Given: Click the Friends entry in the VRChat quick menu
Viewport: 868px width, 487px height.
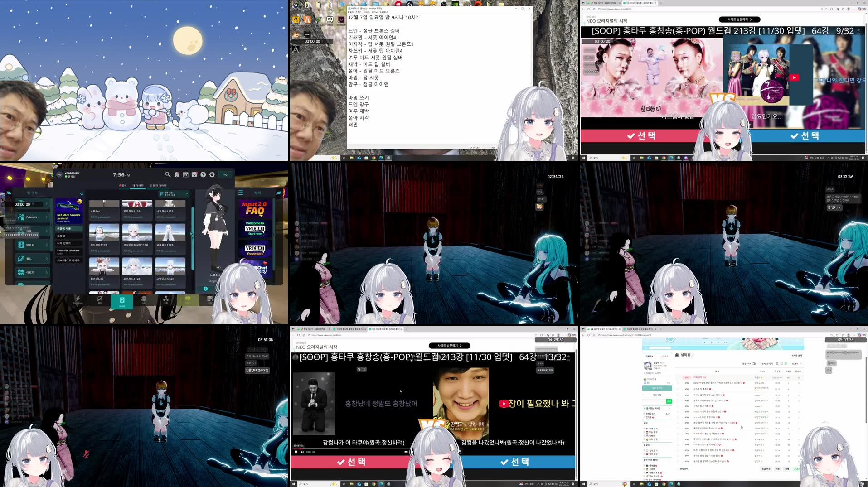Looking at the screenshot, I should pyautogui.click(x=33, y=217).
